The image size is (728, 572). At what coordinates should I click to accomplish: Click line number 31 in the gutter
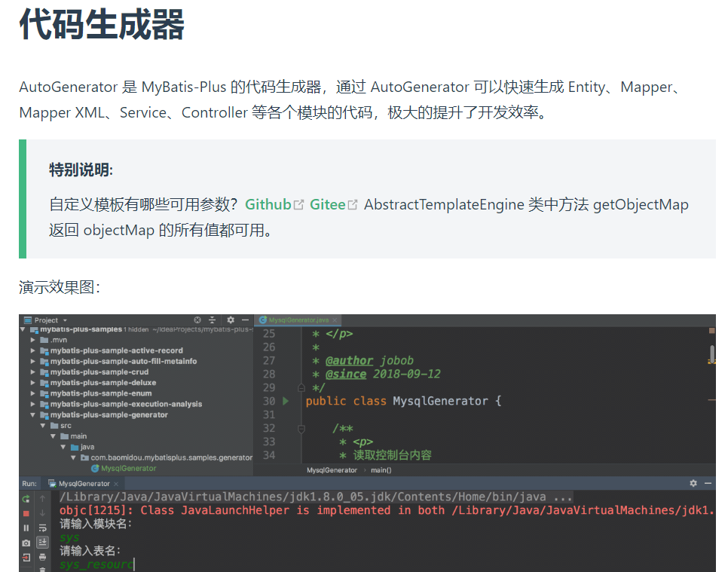click(x=269, y=414)
